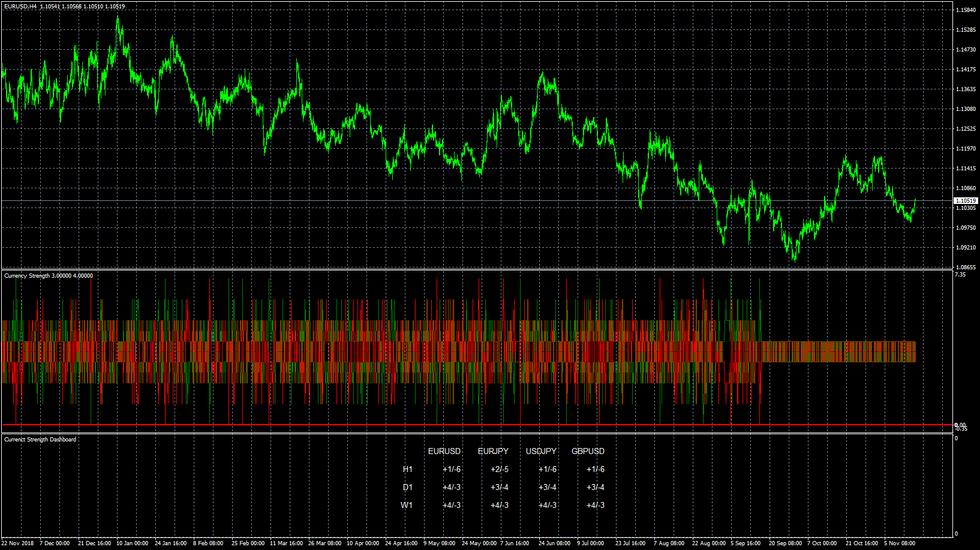Click W1 strength value under EURJPY

pyautogui.click(x=500, y=505)
